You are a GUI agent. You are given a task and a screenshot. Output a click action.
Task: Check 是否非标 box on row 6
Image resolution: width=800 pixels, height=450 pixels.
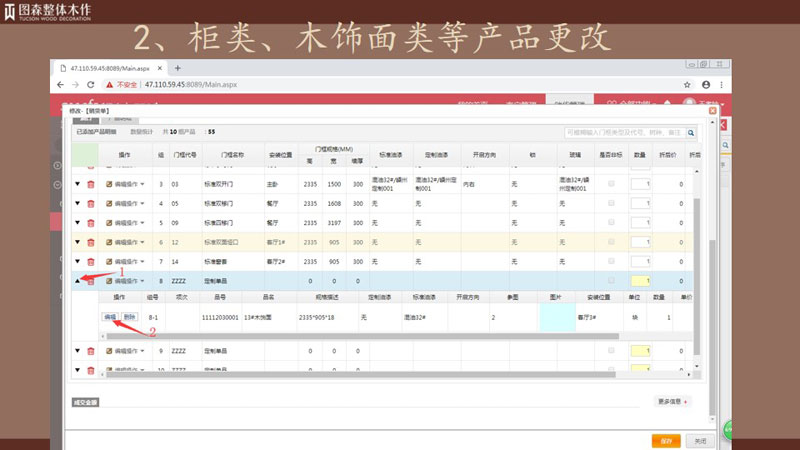611,241
